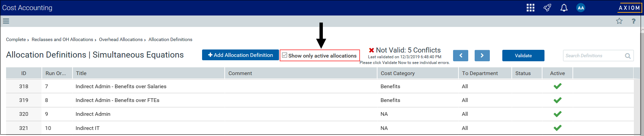Go to next definition with right chevron
The width and height of the screenshot is (644, 136).
(482, 56)
